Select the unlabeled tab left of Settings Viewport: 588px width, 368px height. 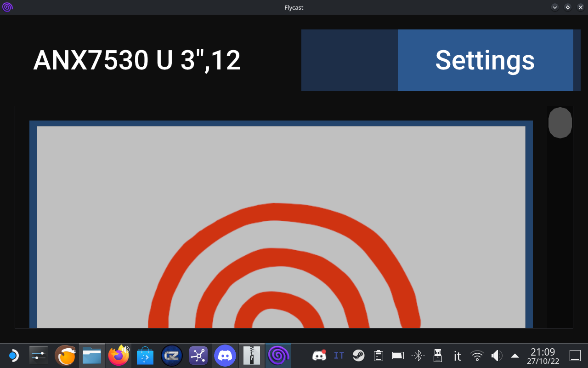349,60
